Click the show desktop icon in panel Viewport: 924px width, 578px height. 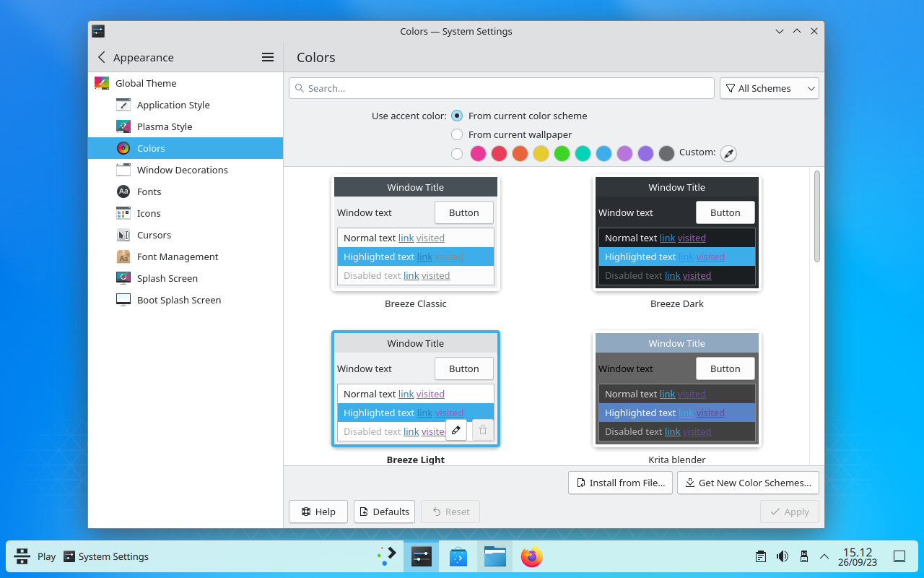pos(899,556)
